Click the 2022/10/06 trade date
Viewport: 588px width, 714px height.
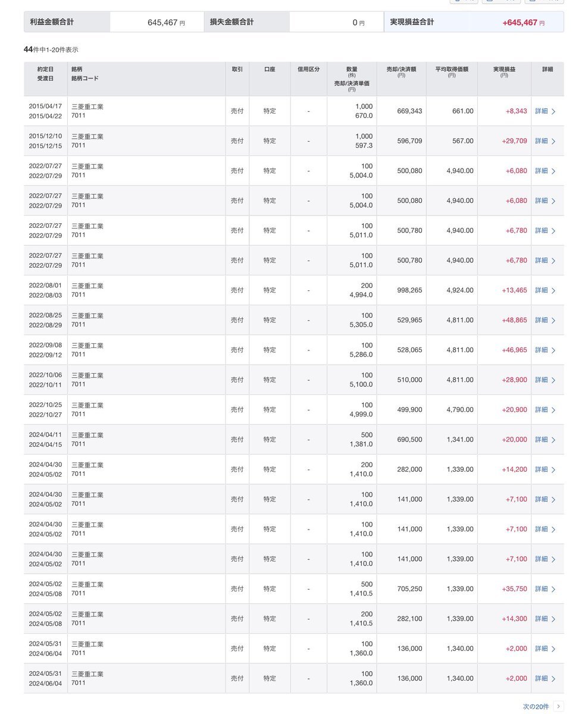click(x=45, y=375)
